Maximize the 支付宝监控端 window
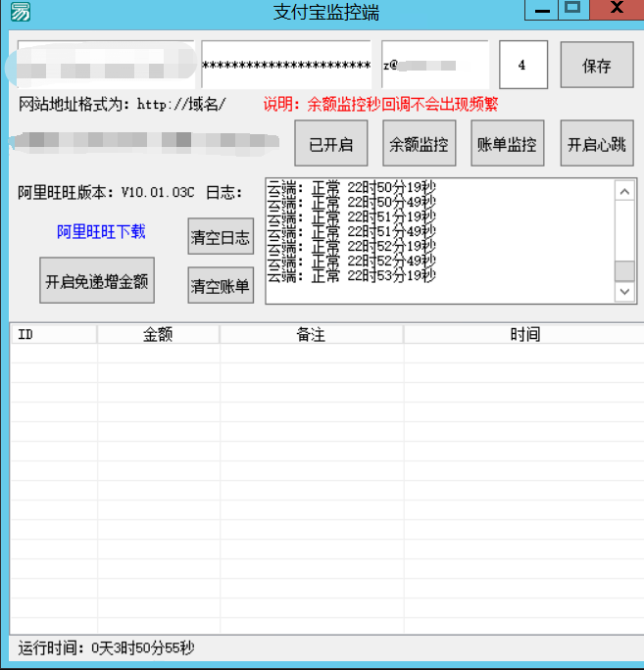 tap(573, 10)
